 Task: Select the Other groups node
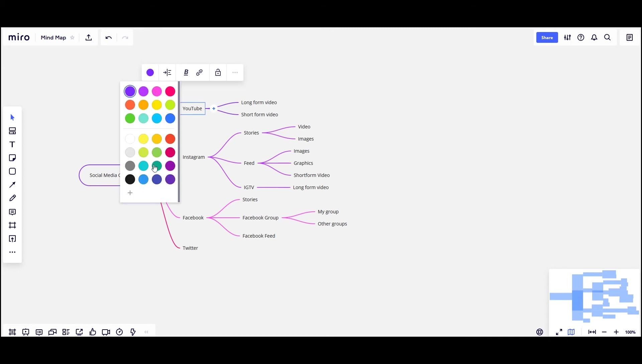click(332, 224)
